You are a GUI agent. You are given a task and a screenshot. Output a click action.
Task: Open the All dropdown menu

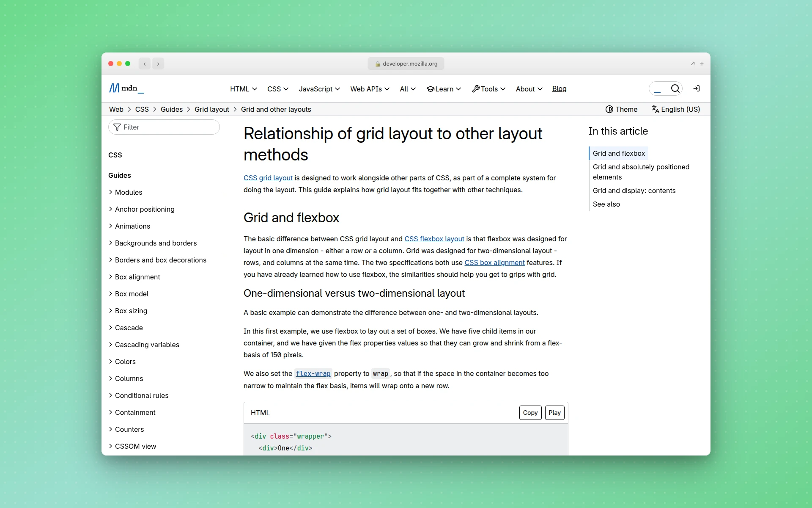tap(408, 89)
